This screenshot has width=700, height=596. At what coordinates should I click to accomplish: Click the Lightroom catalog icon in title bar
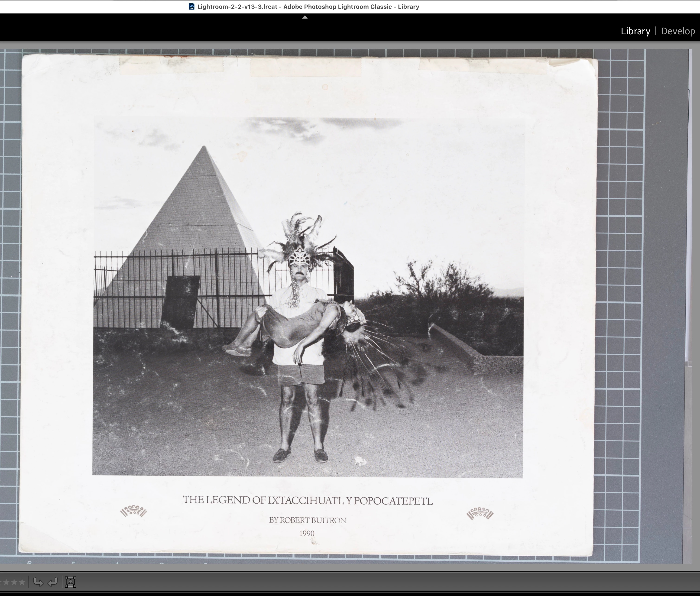tap(191, 6)
